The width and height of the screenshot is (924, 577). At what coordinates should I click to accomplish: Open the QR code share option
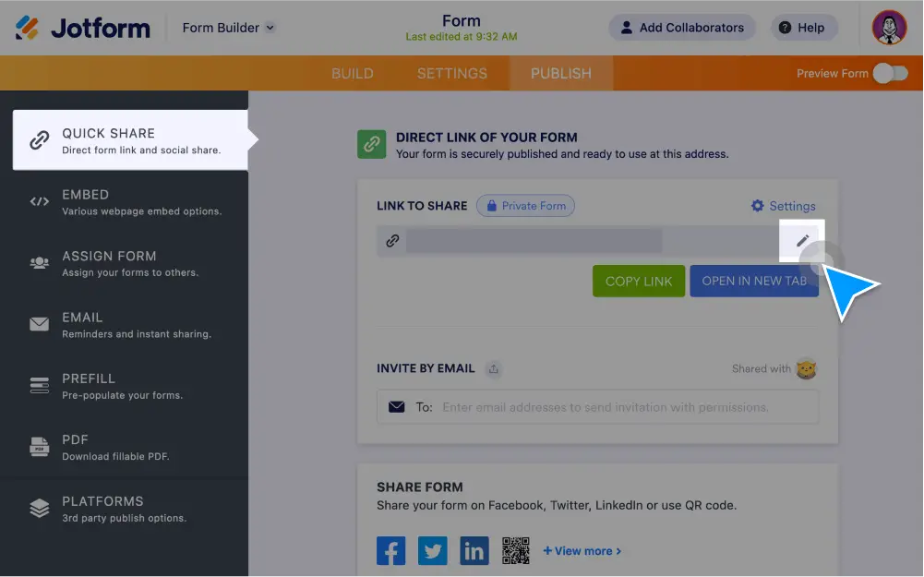coord(516,550)
